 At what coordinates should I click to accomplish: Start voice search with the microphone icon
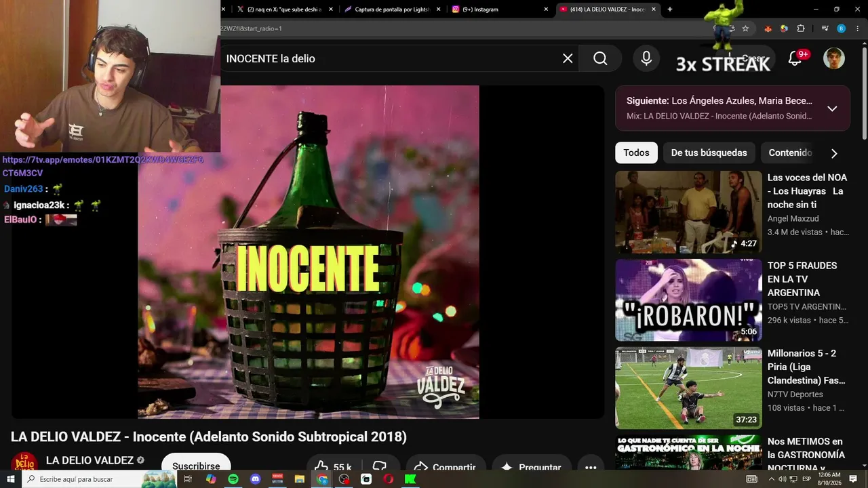point(646,58)
